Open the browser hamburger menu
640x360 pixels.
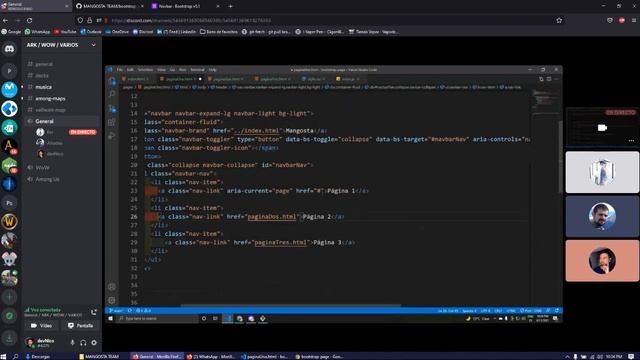pyautogui.click(x=634, y=20)
